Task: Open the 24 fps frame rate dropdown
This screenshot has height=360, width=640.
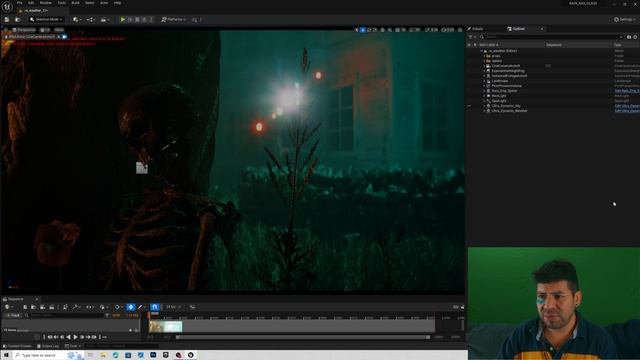Action: click(173, 307)
